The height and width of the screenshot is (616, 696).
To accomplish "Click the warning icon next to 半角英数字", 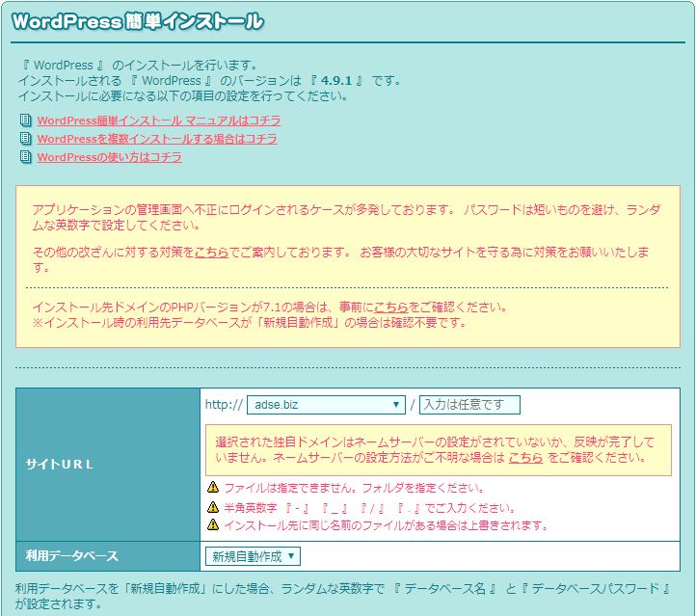I will pyautogui.click(x=213, y=507).
